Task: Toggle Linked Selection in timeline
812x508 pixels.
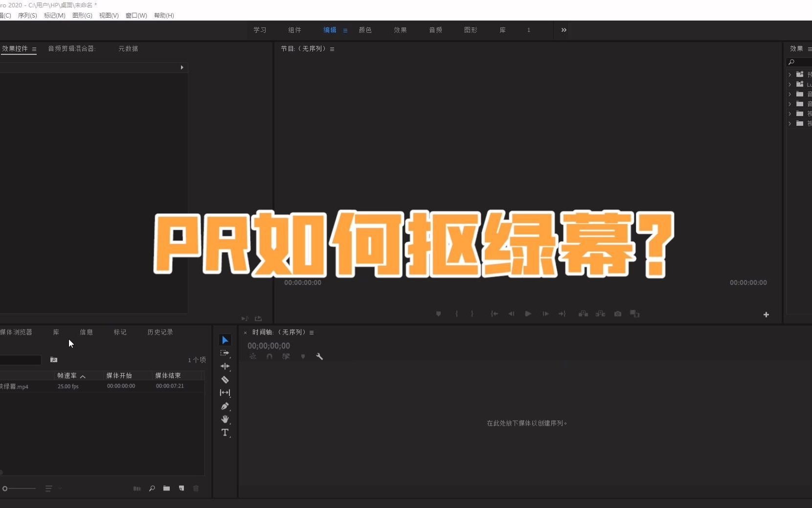Action: point(286,357)
